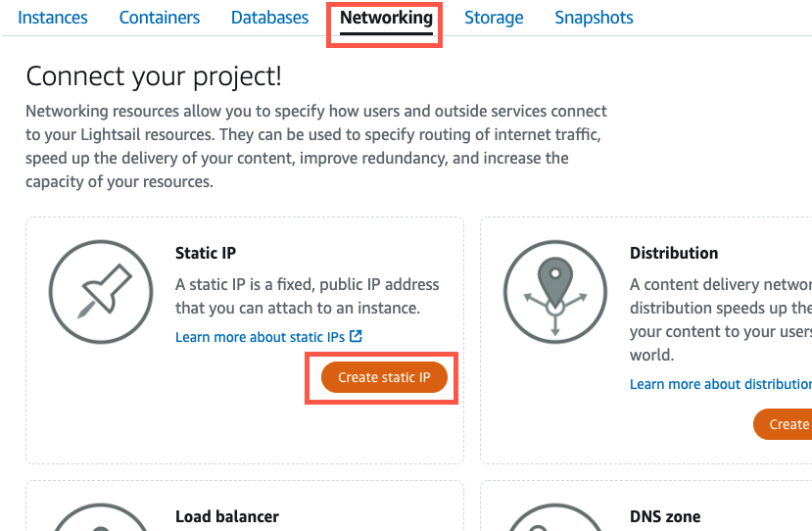
Task: Click the Connect your project! heading
Action: point(154,76)
